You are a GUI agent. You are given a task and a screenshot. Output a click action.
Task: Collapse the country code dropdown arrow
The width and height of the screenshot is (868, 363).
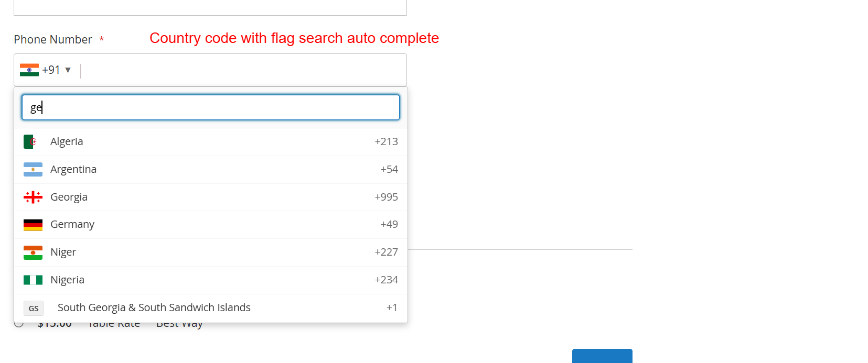click(x=68, y=70)
